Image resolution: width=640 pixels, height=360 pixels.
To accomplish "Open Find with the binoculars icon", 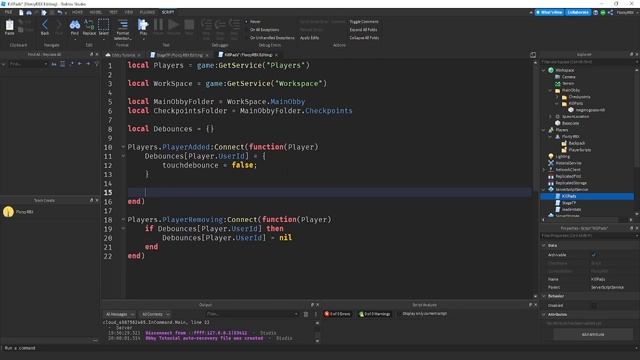I will click(x=75, y=25).
